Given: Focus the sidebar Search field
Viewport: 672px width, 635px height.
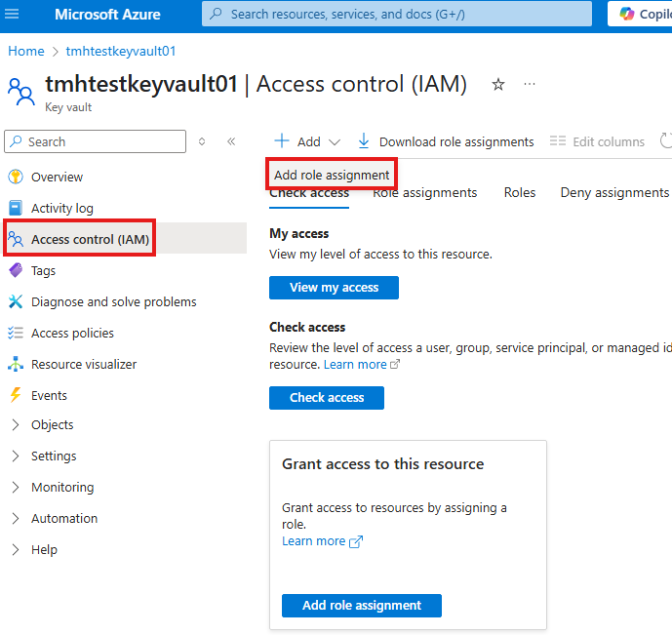Looking at the screenshot, I should coord(96,141).
